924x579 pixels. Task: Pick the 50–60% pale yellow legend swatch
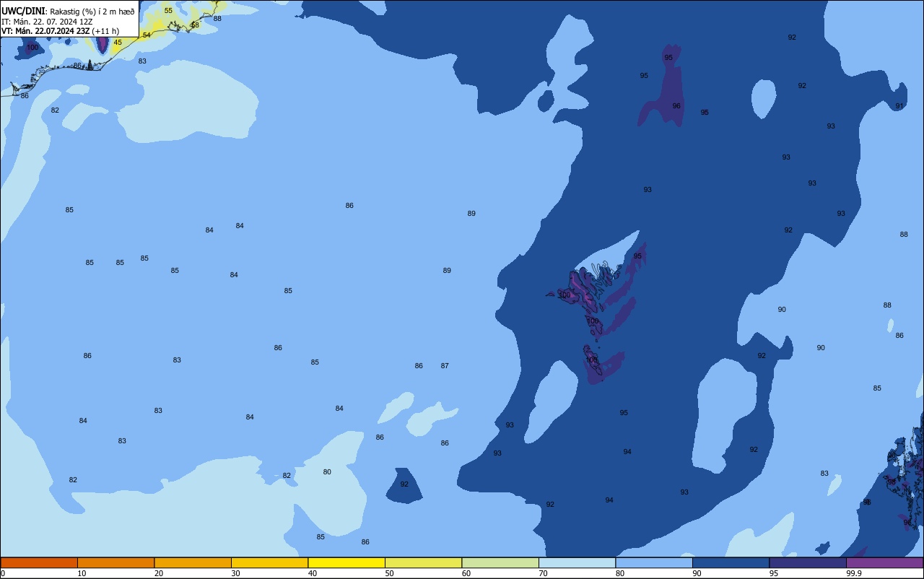[423, 562]
